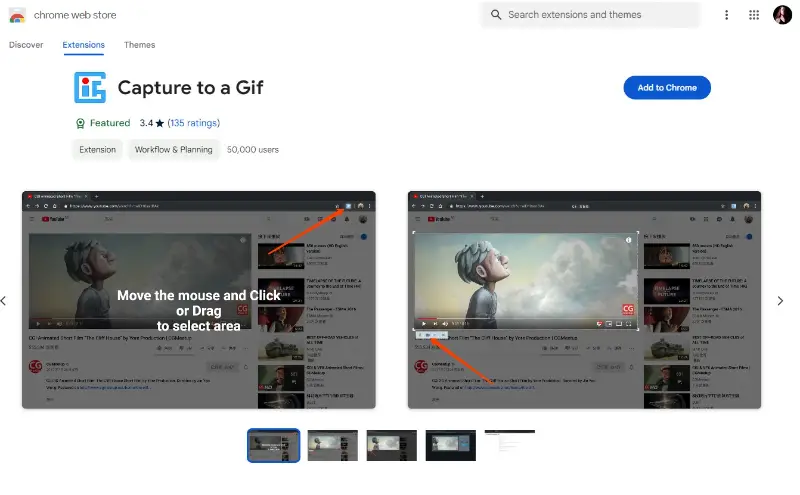This screenshot has width=800, height=495.
Task: Focus the Search extensions and themes field
Action: point(590,15)
